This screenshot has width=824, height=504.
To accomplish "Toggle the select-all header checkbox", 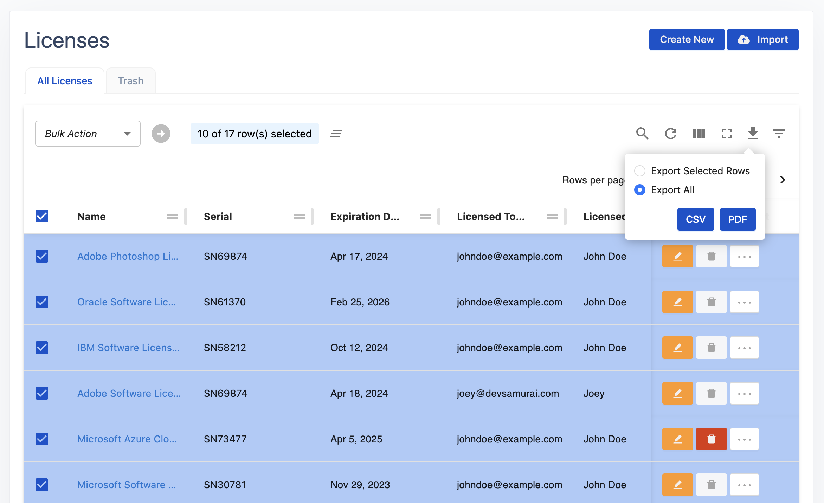I will [42, 216].
